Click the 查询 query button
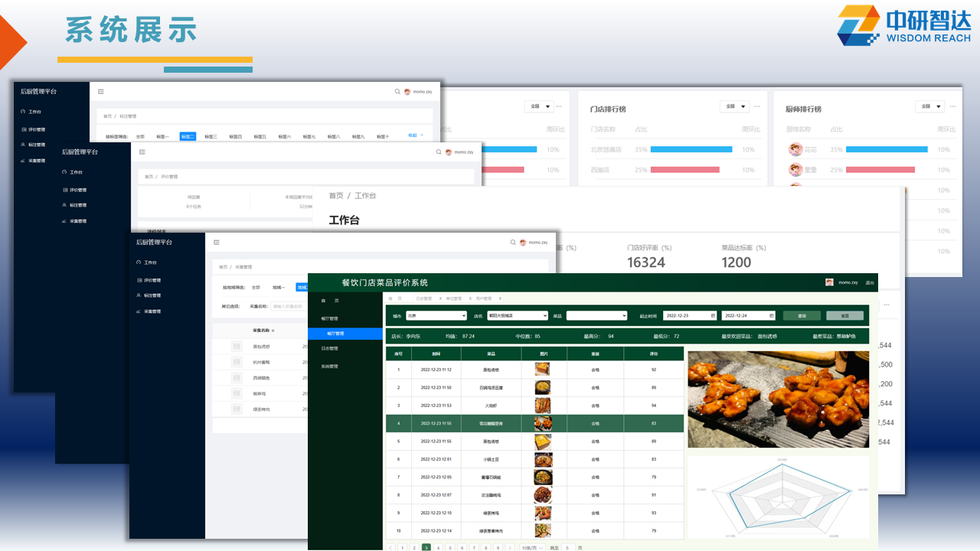This screenshot has height=551, width=980. (801, 315)
